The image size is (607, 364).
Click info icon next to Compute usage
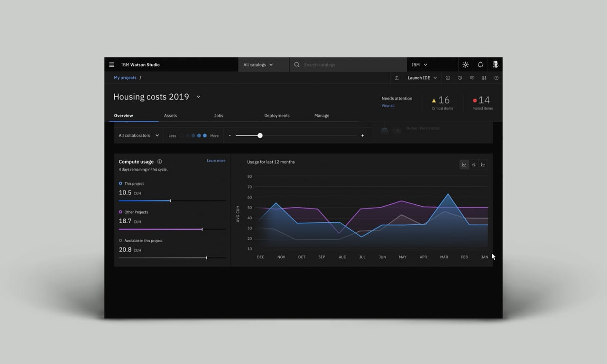(159, 162)
